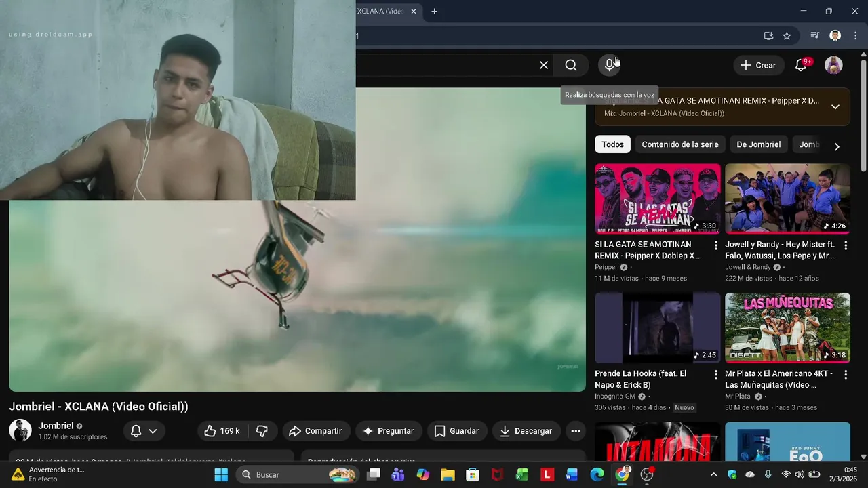868x488 pixels.
Task: Open the Windows Start menu
Action: coord(221,474)
